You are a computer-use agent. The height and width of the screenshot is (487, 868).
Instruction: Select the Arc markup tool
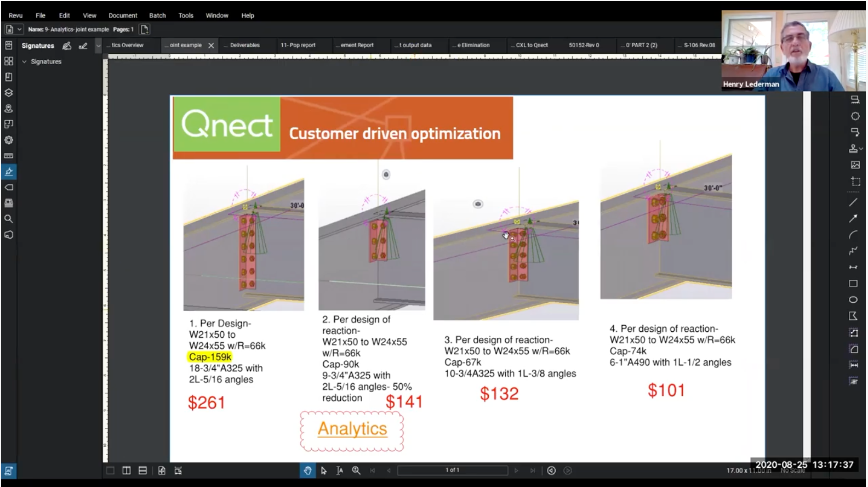point(853,235)
